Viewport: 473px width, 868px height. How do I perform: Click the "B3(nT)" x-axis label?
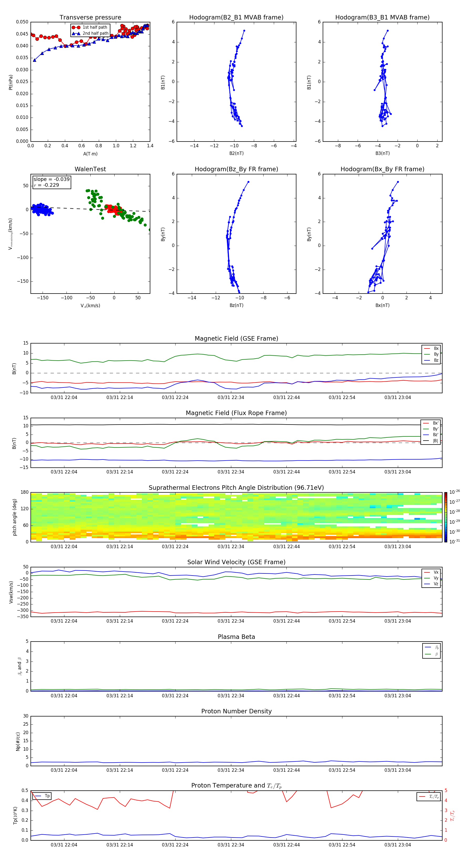tap(382, 153)
